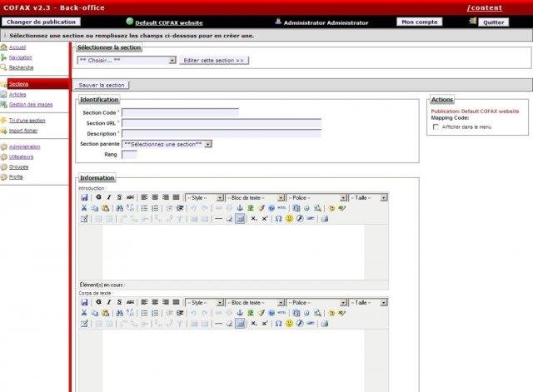Insert special character Omega in Introduction editor

[278, 219]
